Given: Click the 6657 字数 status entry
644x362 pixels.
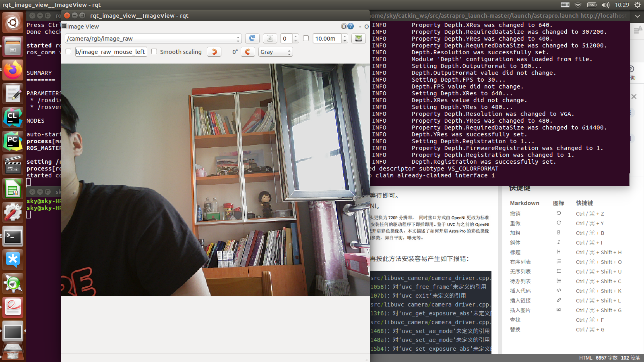Looking at the screenshot, I should click(607, 358).
